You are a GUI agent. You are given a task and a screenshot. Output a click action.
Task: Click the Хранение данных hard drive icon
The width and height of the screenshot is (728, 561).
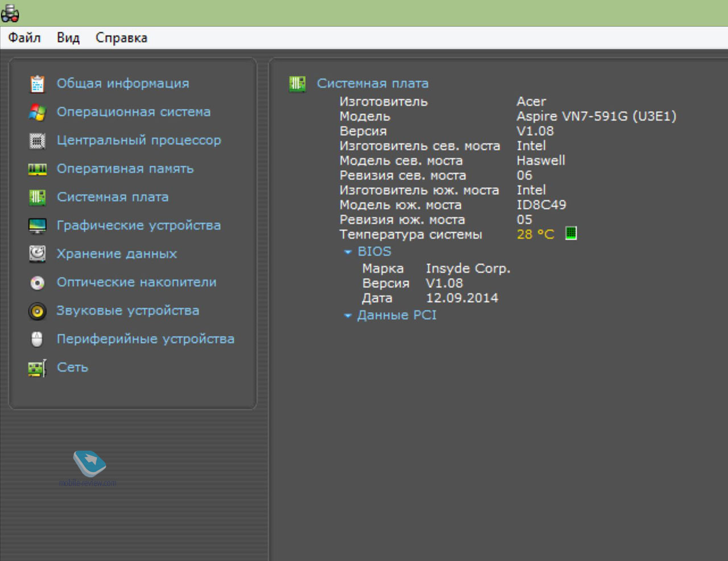(x=38, y=254)
